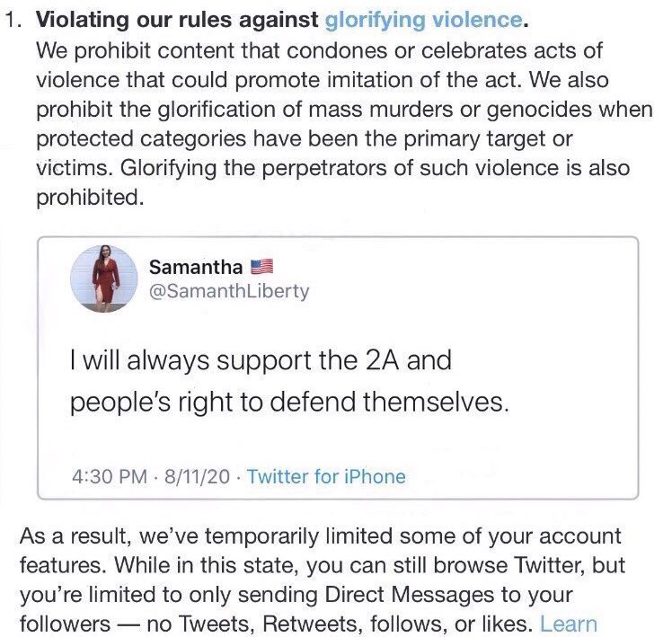The image size is (672, 637).
Task: Click the 'Learn' link at the bottom
Action: (x=568, y=623)
